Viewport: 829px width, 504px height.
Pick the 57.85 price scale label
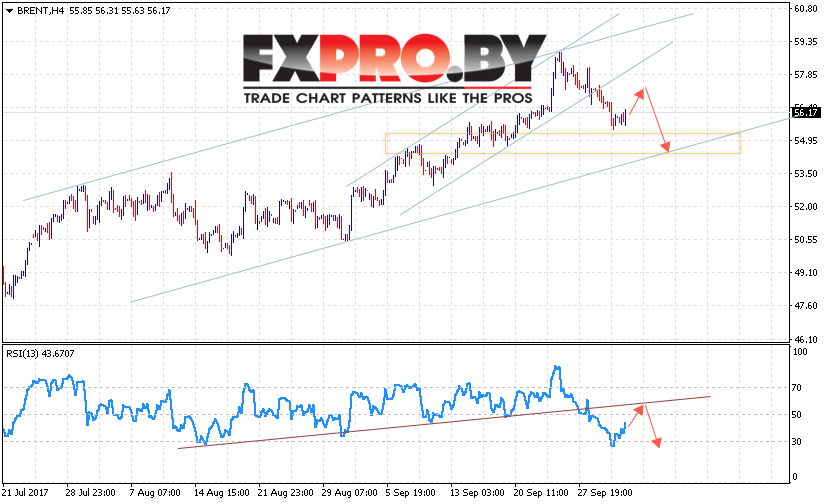(x=806, y=75)
